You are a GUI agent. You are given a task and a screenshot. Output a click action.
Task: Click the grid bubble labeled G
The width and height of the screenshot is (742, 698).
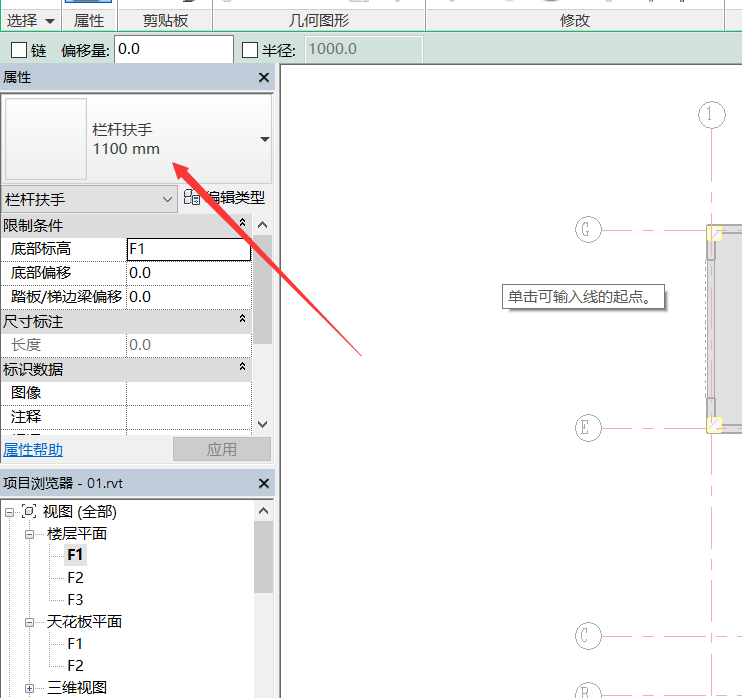[588, 230]
